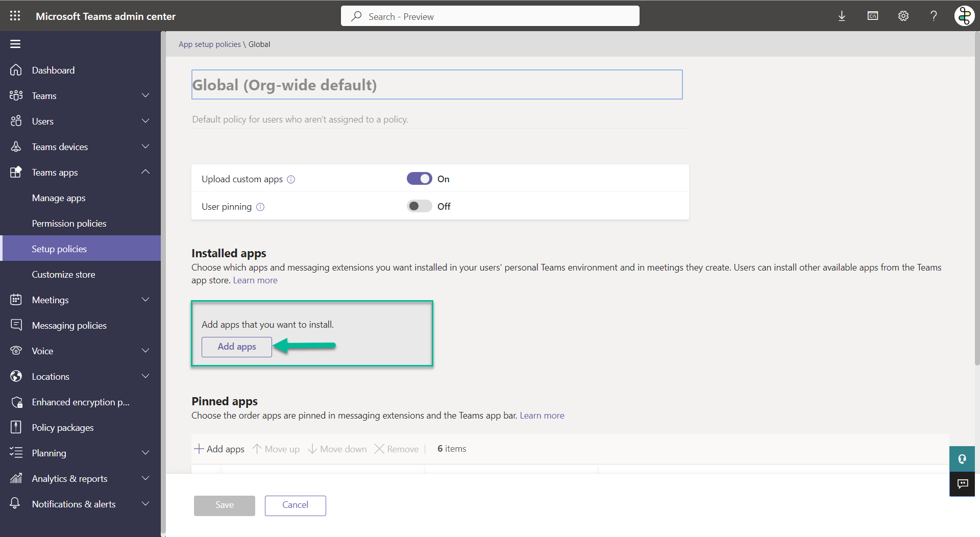
Task: Go to Customize store page
Action: coord(63,275)
